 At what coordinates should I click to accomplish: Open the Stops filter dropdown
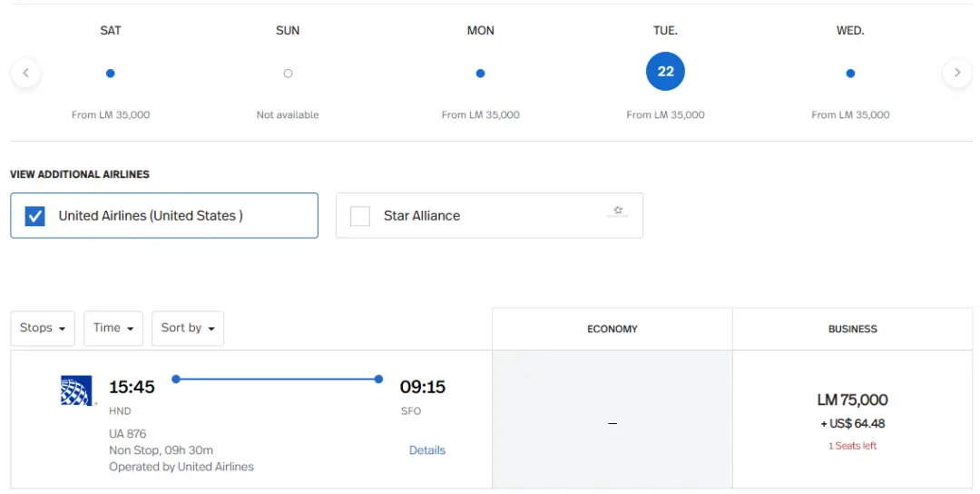coord(43,329)
